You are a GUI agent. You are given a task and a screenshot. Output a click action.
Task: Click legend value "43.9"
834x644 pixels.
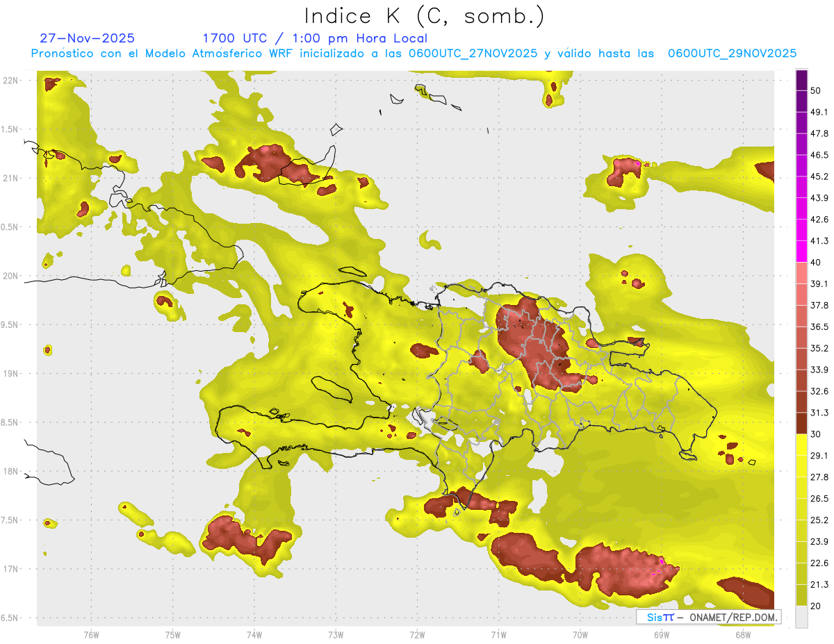tap(819, 198)
